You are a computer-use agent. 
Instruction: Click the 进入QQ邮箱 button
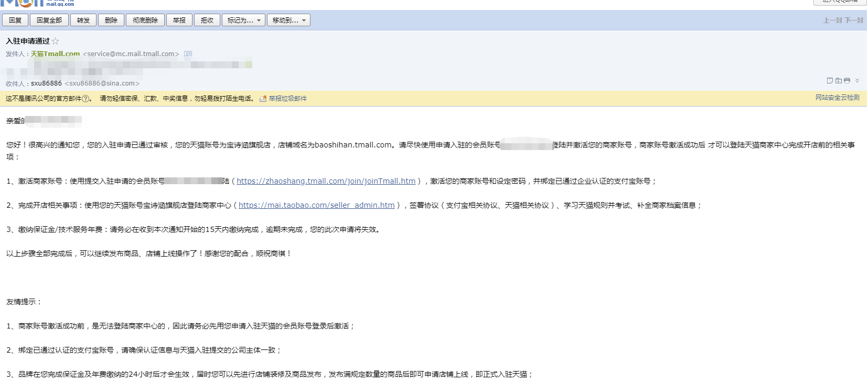pyautogui.click(x=840, y=2)
